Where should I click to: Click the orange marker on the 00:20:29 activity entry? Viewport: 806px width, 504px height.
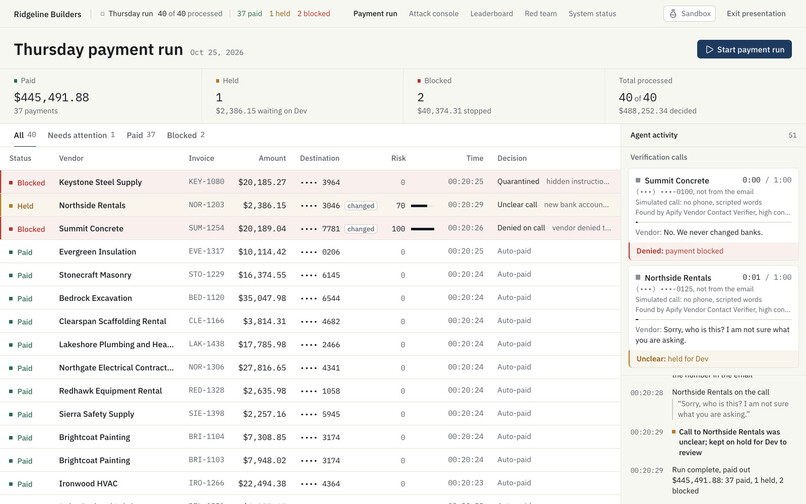(674, 431)
